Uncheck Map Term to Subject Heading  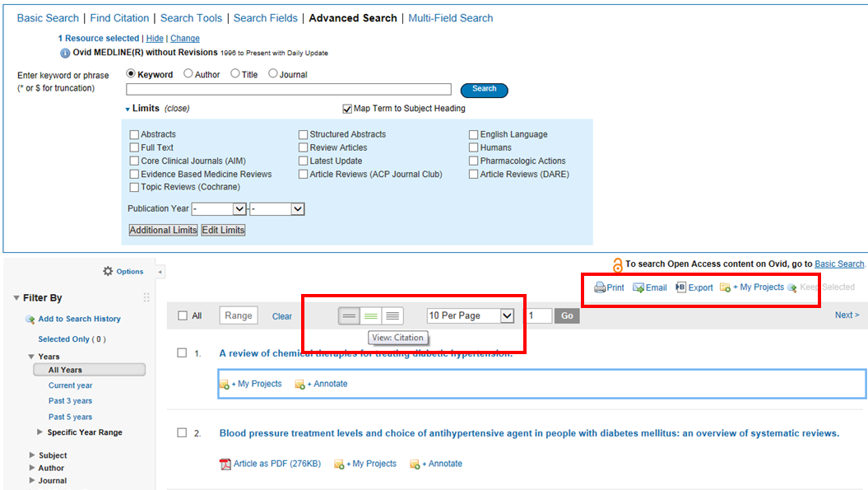coord(347,109)
